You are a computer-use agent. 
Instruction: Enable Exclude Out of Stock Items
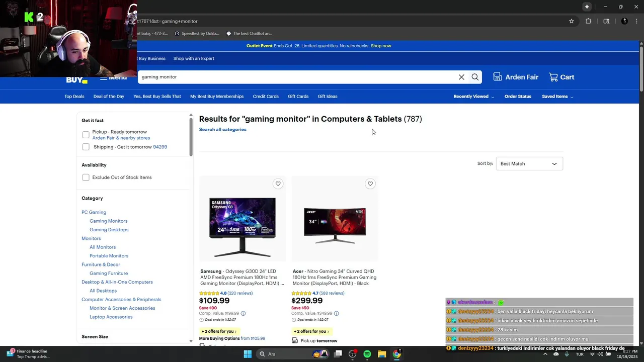[x=86, y=177]
